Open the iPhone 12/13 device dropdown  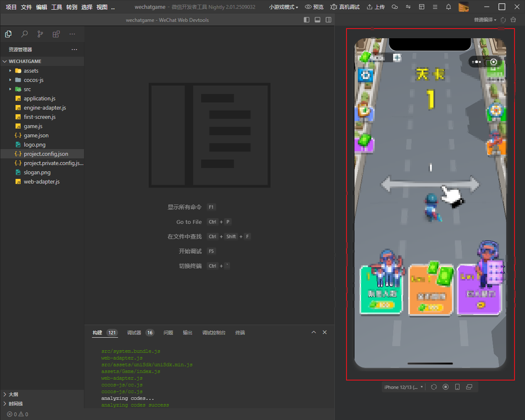point(403,387)
